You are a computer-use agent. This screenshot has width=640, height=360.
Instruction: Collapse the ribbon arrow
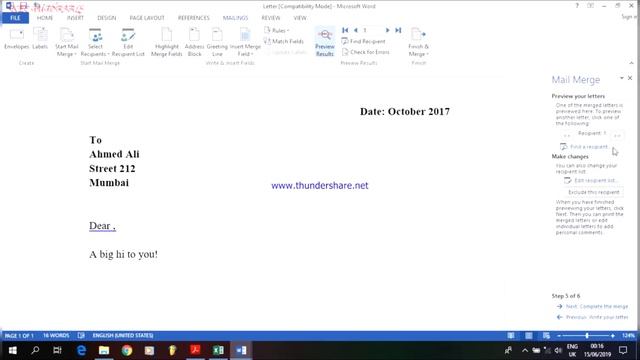(x=631, y=63)
